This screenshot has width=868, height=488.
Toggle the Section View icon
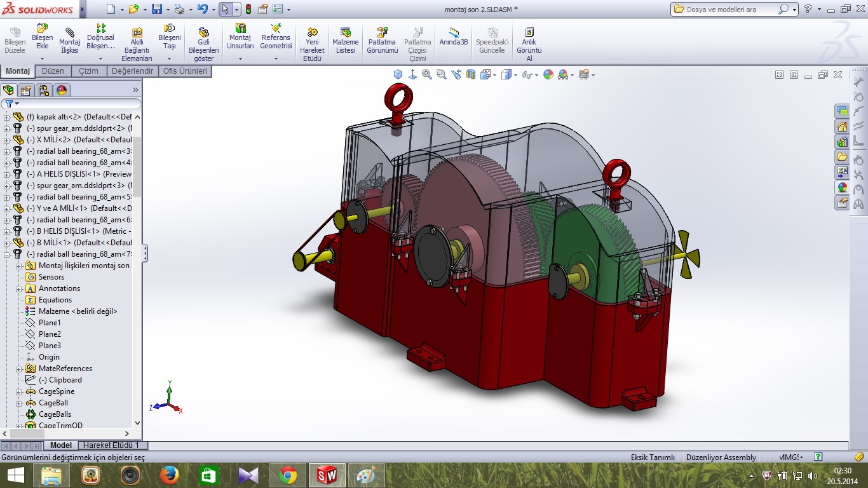[471, 74]
